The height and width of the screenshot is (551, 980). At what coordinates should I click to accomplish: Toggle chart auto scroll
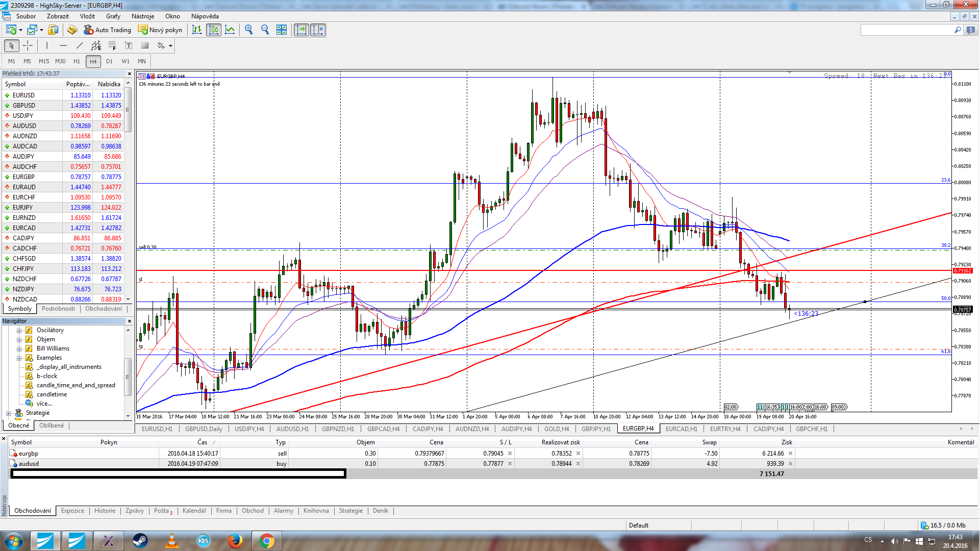(x=301, y=30)
